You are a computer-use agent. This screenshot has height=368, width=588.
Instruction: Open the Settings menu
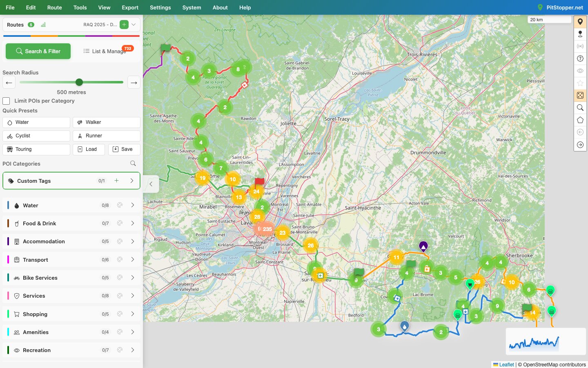point(160,7)
